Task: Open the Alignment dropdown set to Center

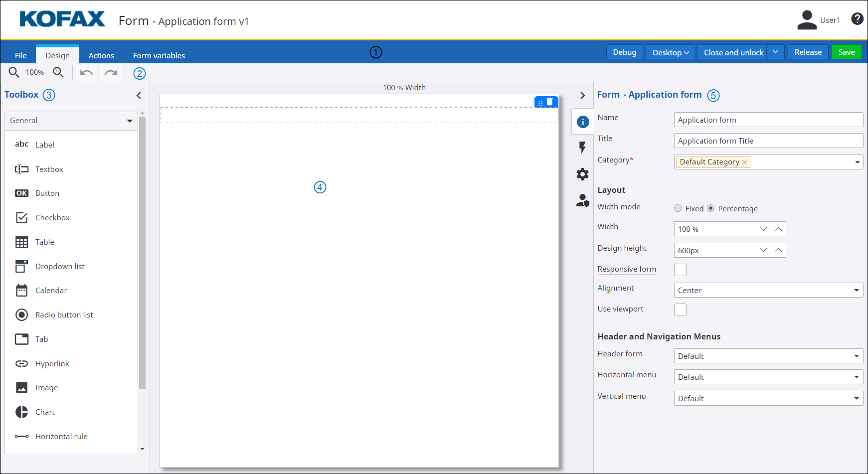Action: (x=768, y=290)
